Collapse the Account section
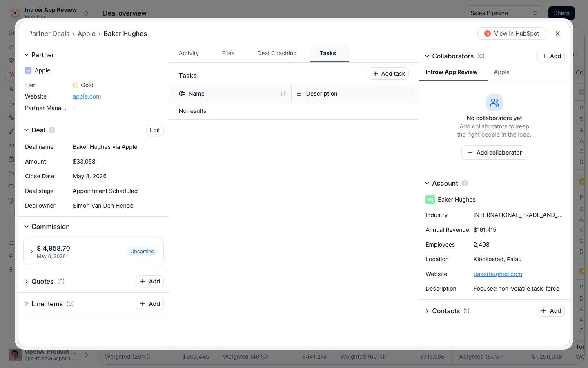The width and height of the screenshot is (588, 368). [427, 183]
